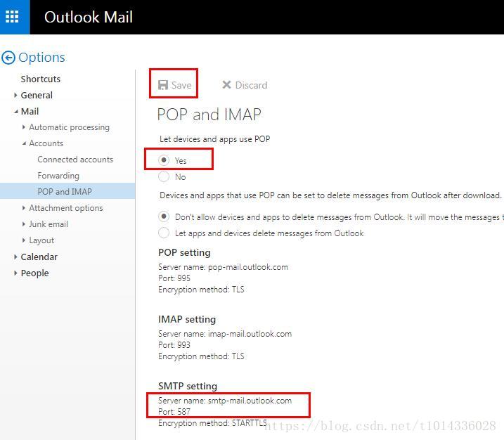Select No for POP access
This screenshot has height=440, width=504.
pos(164,176)
